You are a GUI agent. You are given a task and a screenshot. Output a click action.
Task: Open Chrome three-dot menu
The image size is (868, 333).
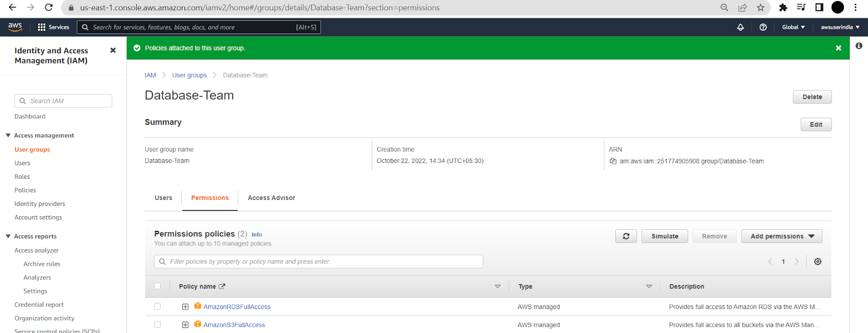856,8
